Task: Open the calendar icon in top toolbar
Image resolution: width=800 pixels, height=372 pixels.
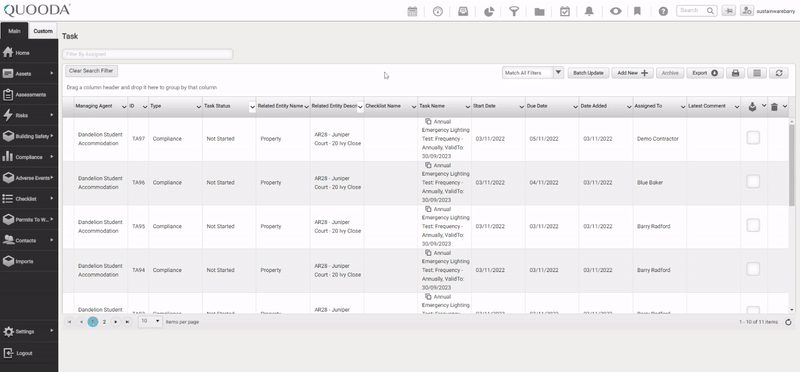Action: tap(412, 11)
